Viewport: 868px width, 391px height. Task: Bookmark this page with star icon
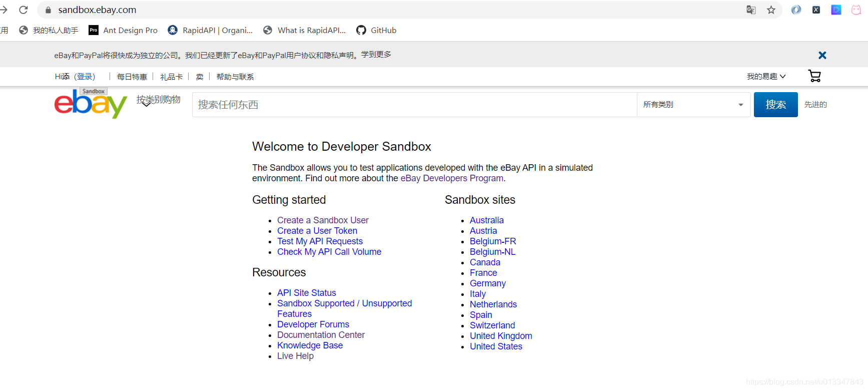tap(771, 10)
